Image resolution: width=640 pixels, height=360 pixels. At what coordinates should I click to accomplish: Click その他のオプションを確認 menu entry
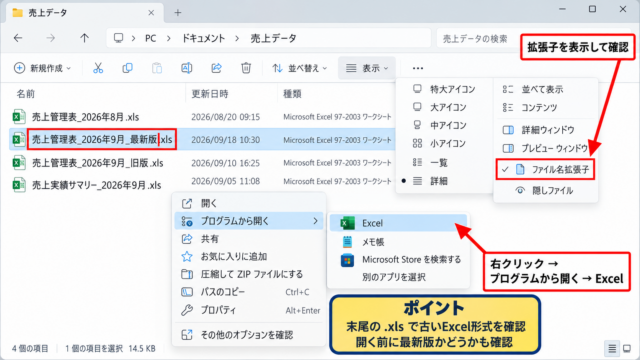[249, 335]
